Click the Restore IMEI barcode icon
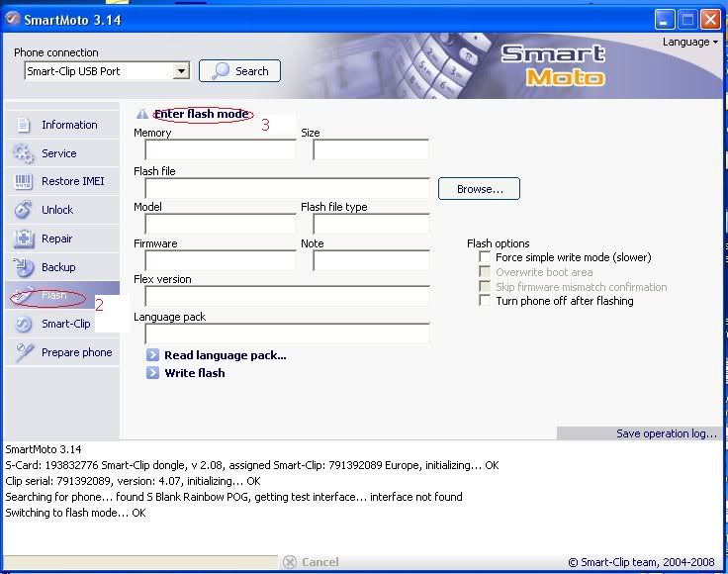Viewport: 728px width, 574px height. (x=23, y=181)
